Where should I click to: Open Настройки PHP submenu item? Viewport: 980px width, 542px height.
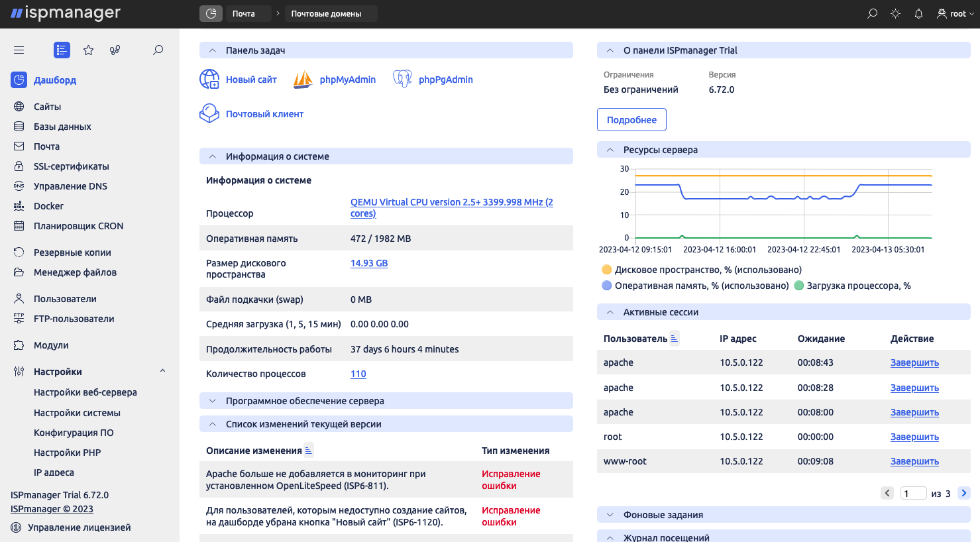(67, 453)
